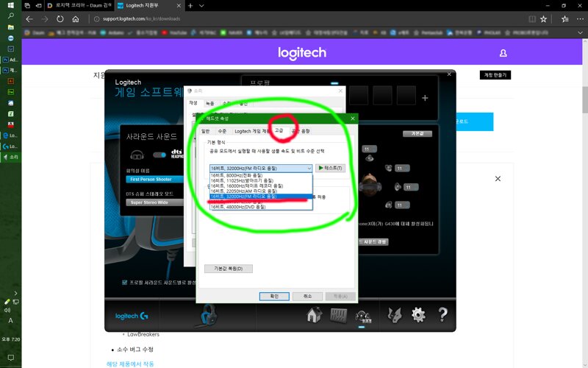Cancel with the 취소 button
This screenshot has width=588, height=368.
point(307,297)
